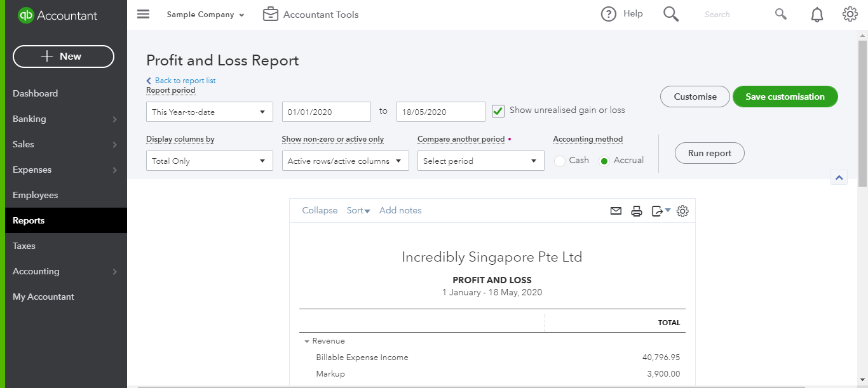Click the QuickBooks Accountant logo
Screen dimensions: 868x388
pos(58,15)
